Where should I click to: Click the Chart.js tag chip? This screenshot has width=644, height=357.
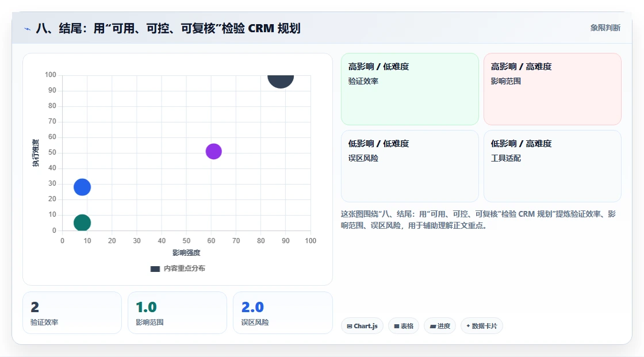click(x=362, y=326)
